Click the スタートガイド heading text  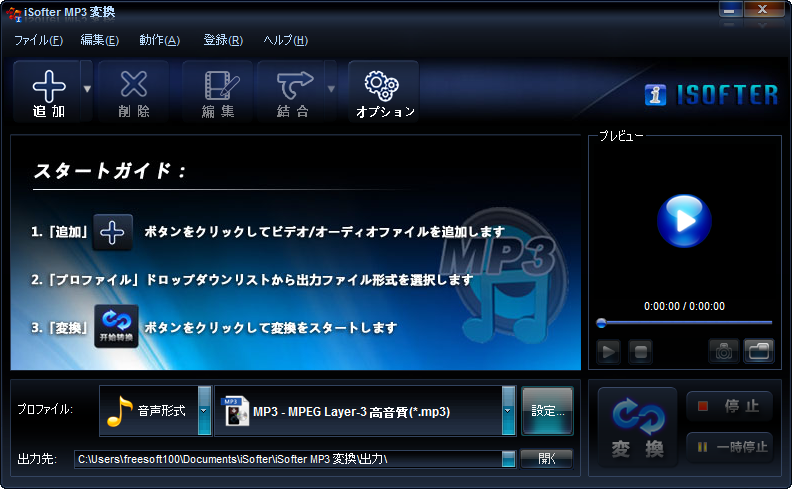click(110, 171)
